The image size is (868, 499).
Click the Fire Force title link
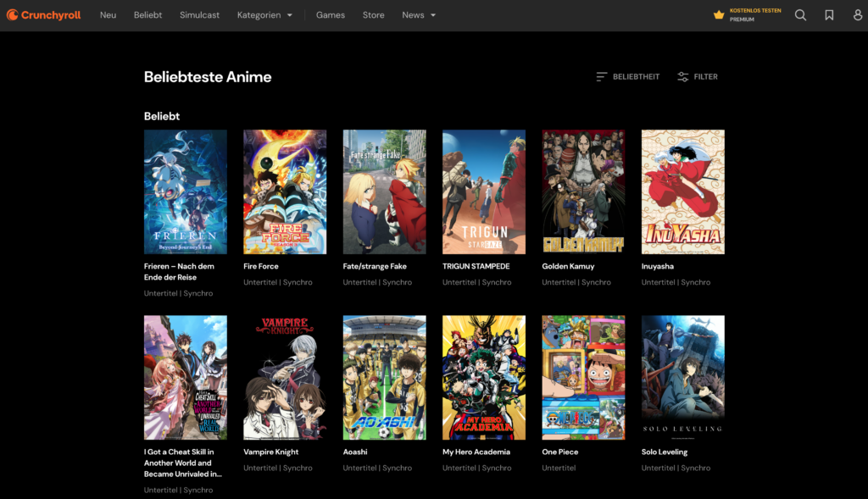tap(261, 266)
